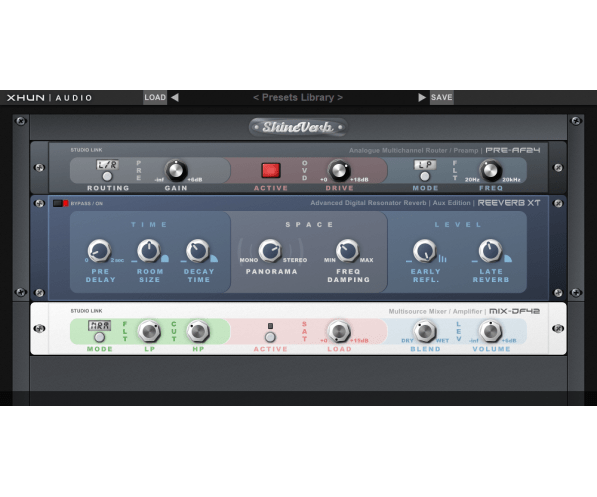597x497 pixels.
Task: Click STUDIO LINK label on PRE-AF24
Action: (86, 150)
